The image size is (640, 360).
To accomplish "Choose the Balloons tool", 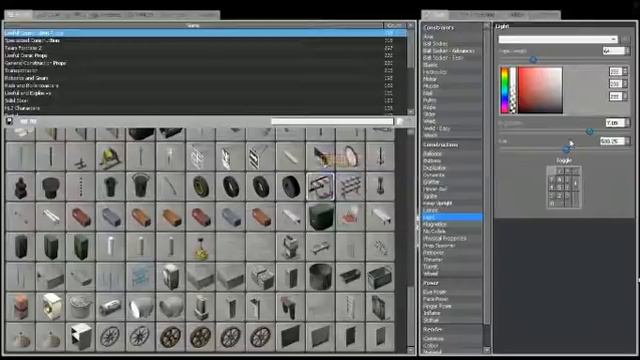I will point(451,154).
